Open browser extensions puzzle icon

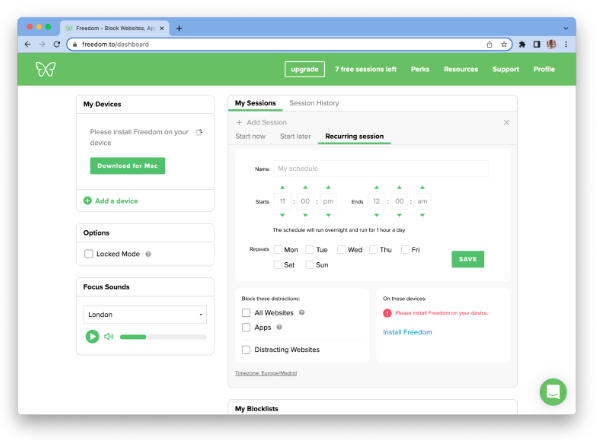click(522, 45)
